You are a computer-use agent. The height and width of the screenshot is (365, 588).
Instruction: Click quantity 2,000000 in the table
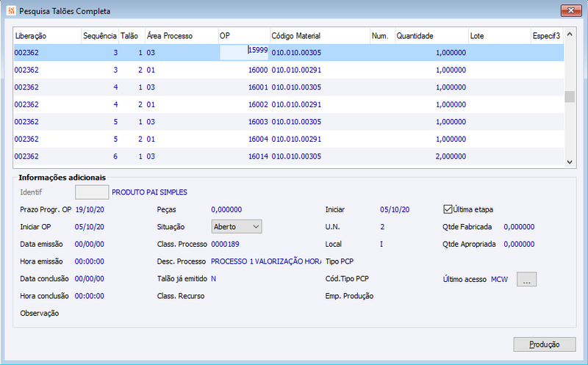click(x=451, y=156)
